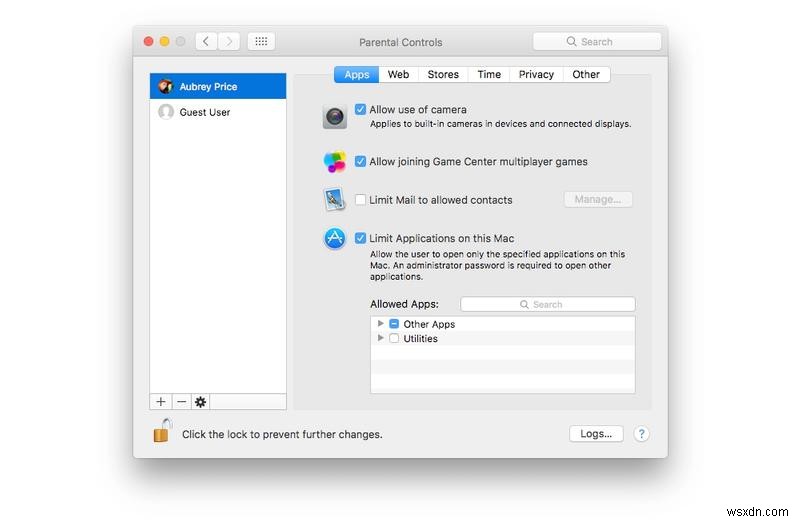This screenshot has width=800, height=522.
Task: Click magnifier icon in toolbar search
Action: [571, 41]
